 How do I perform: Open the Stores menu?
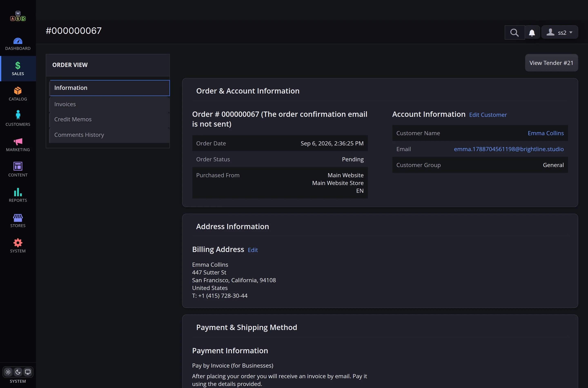coord(18,221)
